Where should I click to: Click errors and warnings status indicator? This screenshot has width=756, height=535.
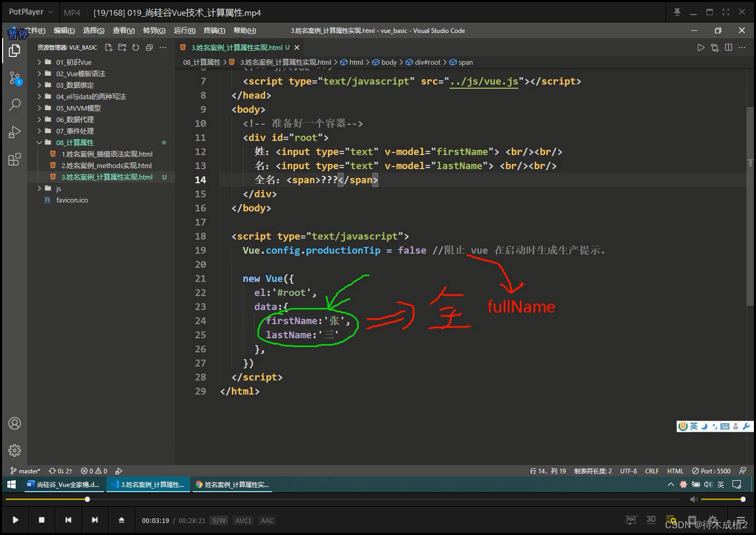[x=94, y=471]
